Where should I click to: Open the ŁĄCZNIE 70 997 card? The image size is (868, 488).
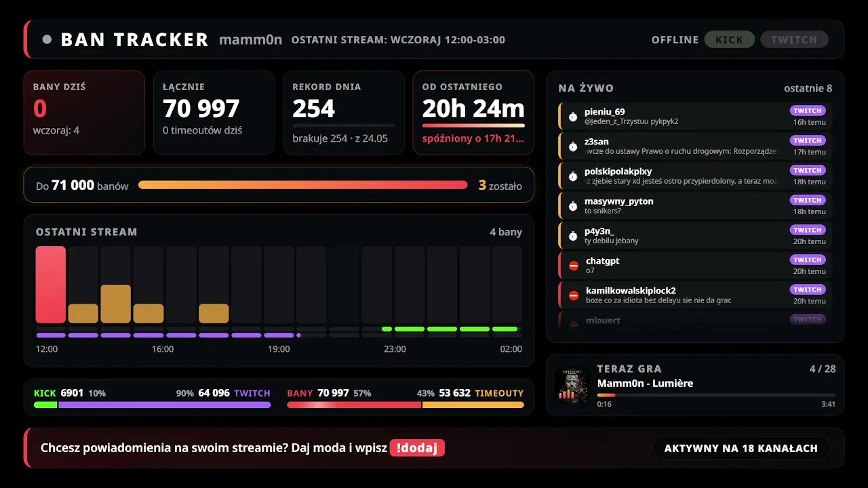point(214,113)
